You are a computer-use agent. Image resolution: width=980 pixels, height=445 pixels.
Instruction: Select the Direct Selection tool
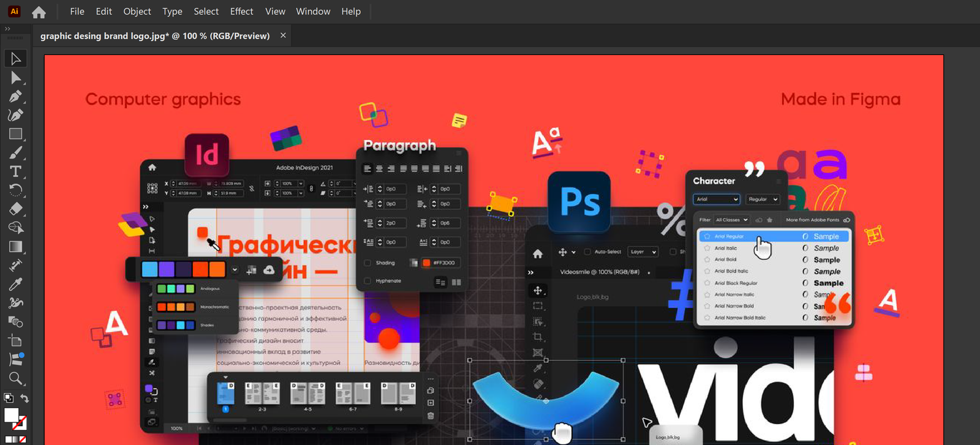pos(16,78)
